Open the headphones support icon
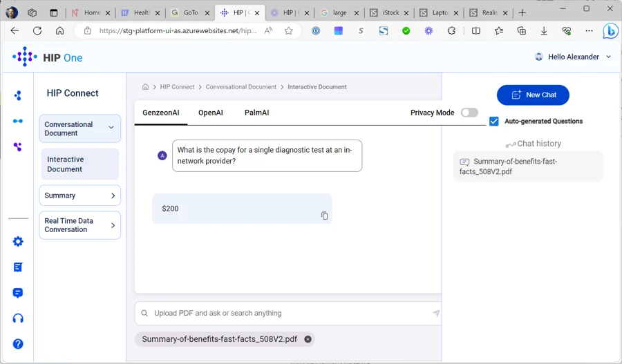Screen dimensions: 622x364 (18, 318)
